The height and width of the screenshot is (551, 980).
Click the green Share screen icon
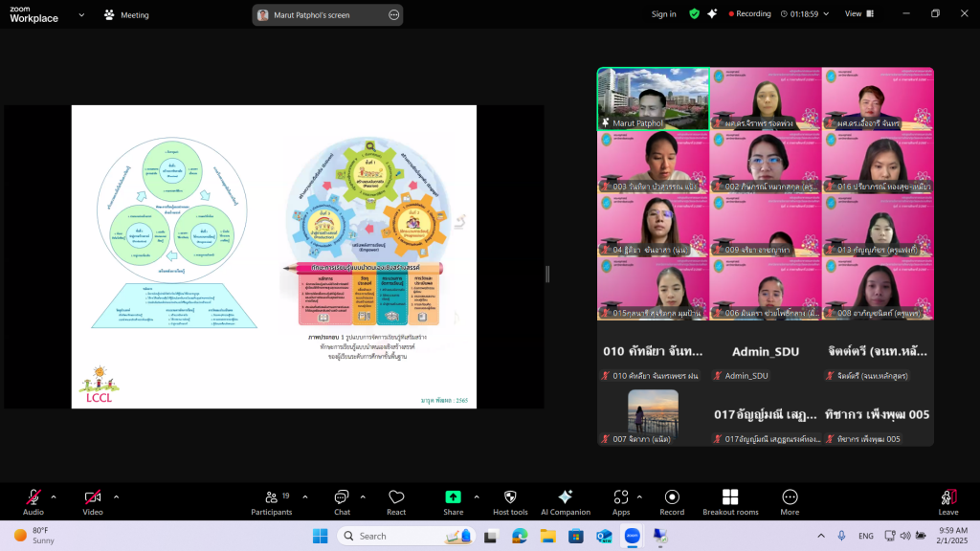(453, 497)
